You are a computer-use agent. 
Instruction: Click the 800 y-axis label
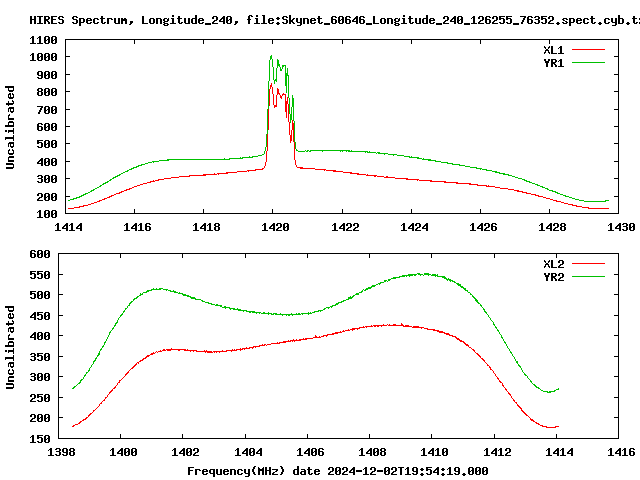[47, 92]
